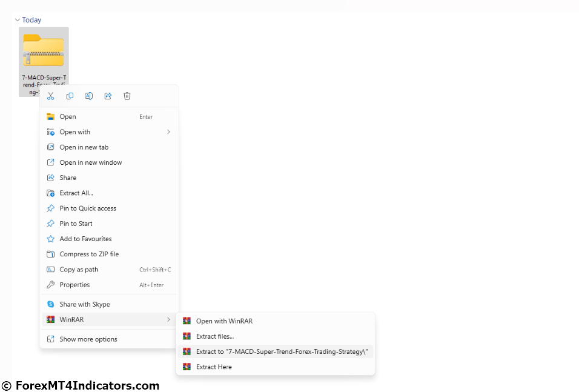Click the Share icon in quick actions
The image size is (579, 392).
coord(108,96)
